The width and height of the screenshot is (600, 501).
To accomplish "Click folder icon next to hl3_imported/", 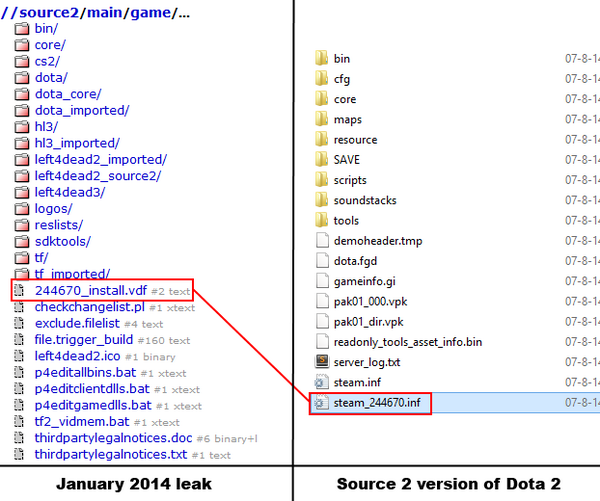I will click(x=22, y=144).
